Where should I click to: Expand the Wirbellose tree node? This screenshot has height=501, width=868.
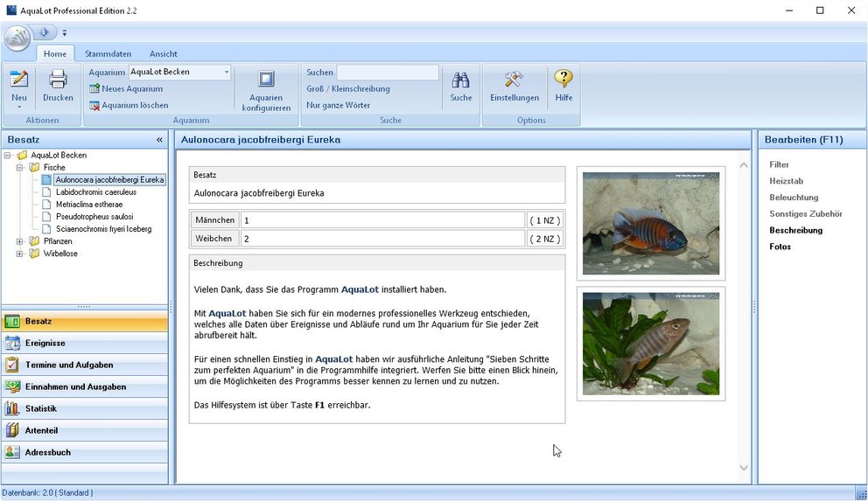19,254
